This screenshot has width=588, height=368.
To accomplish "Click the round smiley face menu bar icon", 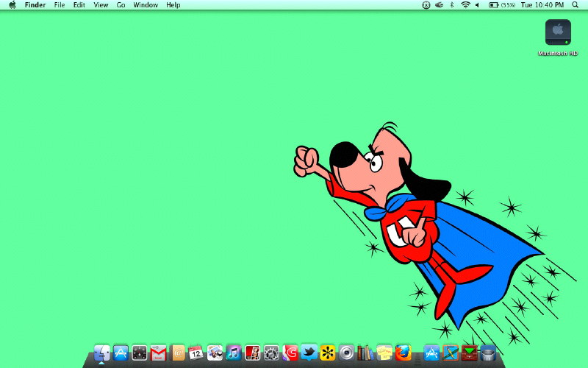I will 426,5.
